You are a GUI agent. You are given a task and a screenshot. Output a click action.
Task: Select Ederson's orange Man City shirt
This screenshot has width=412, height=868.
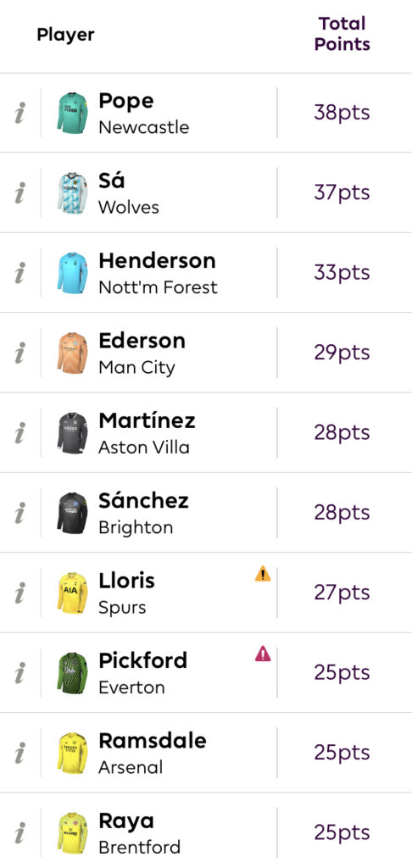tap(72, 353)
